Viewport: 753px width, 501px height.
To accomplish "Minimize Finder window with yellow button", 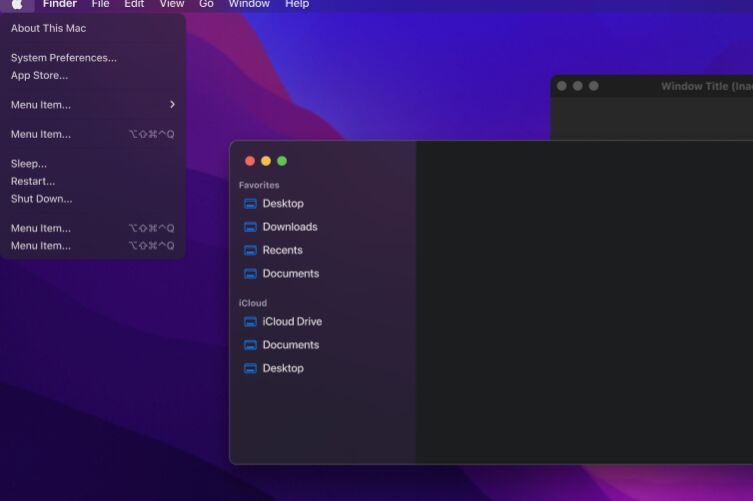I will coord(266,161).
